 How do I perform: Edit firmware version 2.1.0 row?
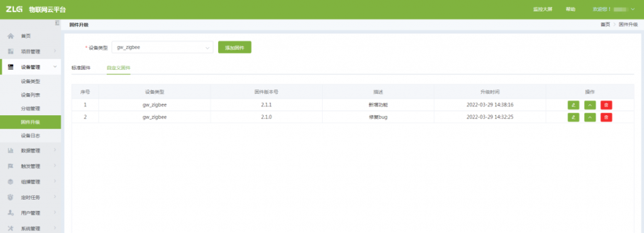pos(574,118)
